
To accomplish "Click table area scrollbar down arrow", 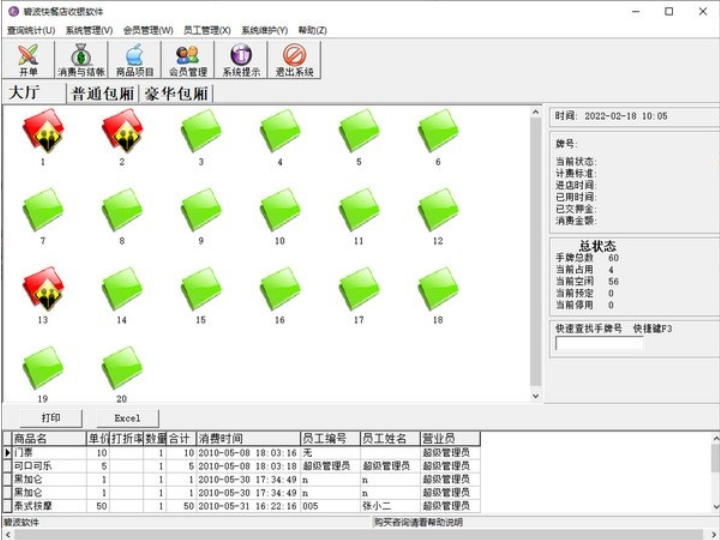I will (535, 396).
